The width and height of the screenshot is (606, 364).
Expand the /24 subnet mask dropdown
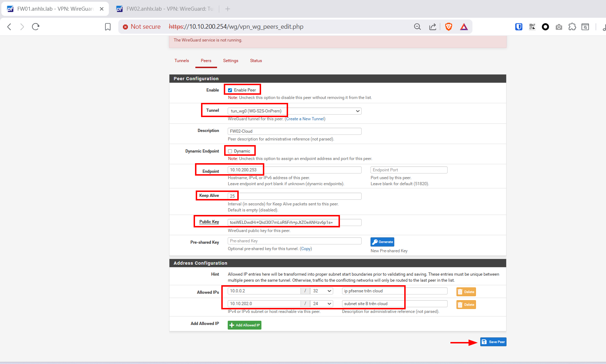pos(321,304)
